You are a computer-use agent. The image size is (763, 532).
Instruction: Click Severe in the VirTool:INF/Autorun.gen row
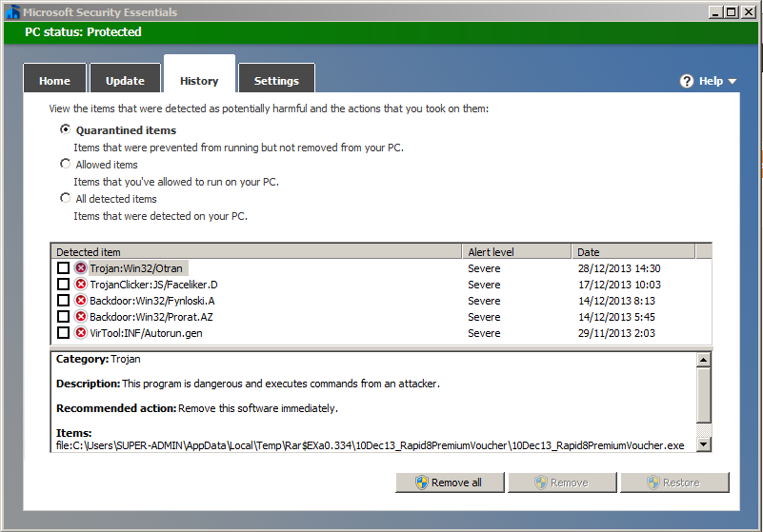tap(484, 333)
